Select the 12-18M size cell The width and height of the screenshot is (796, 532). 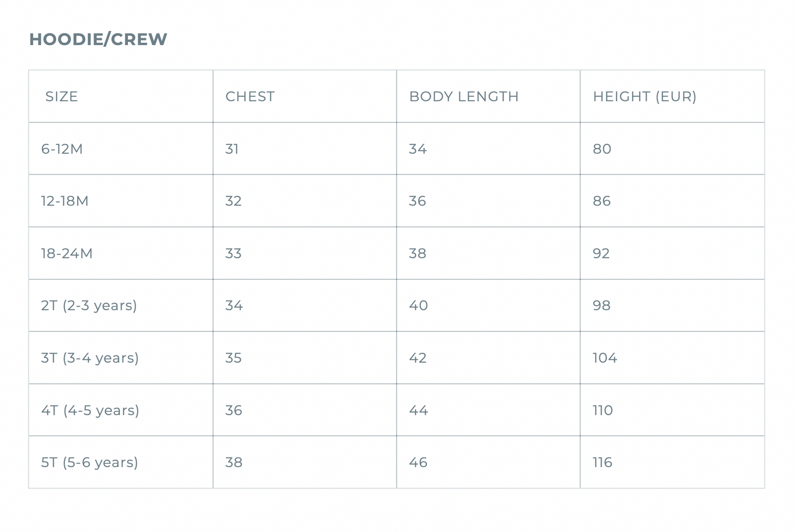click(x=64, y=201)
